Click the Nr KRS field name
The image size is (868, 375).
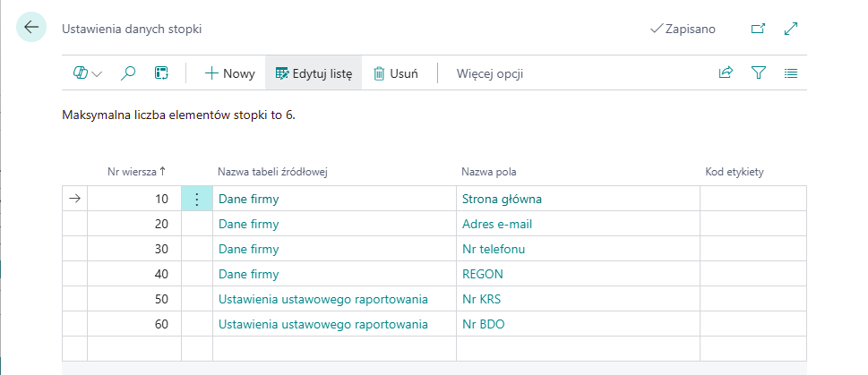click(x=481, y=299)
